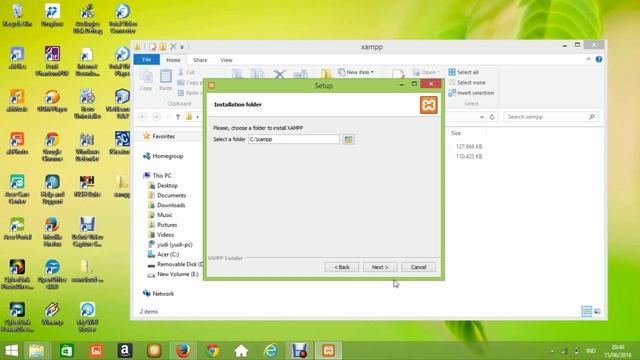Open File Explorer from taskbar
Viewport: 640px width, 360px height.
pyautogui.click(x=36, y=351)
